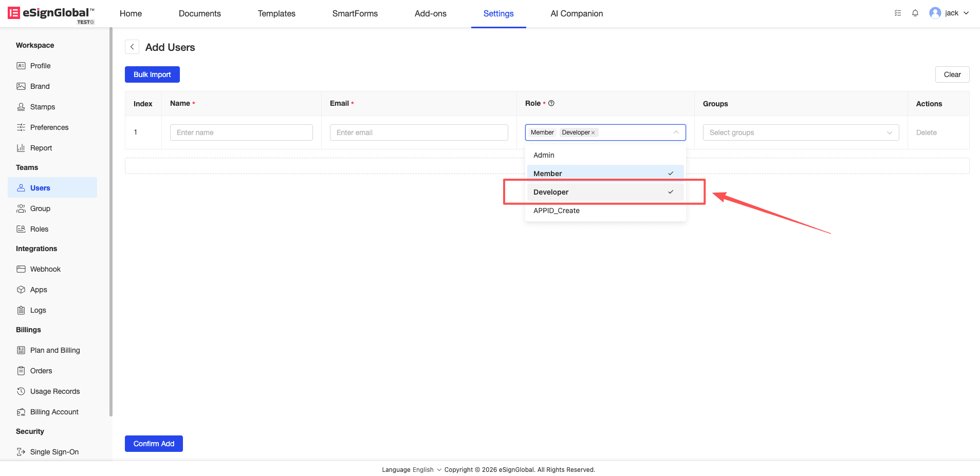Click the Enter email input field
The width and height of the screenshot is (980, 476).
click(x=419, y=132)
